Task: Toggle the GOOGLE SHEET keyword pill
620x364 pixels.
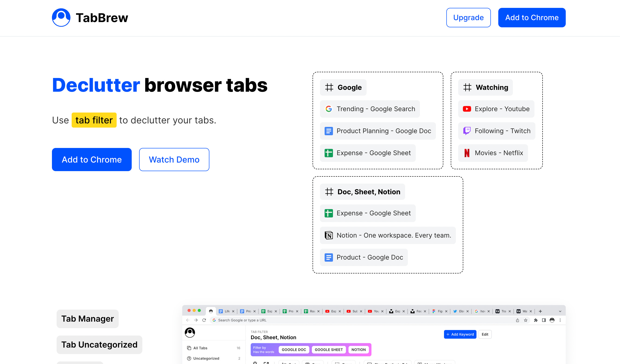Action: click(329, 349)
